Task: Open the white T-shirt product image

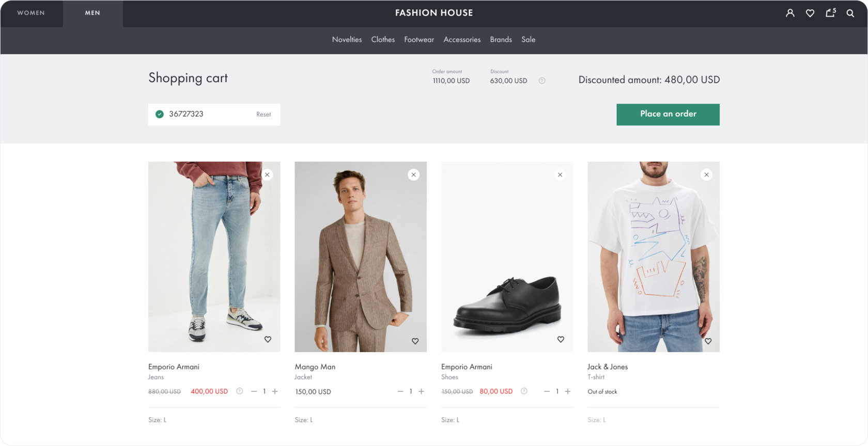Action: (x=654, y=257)
